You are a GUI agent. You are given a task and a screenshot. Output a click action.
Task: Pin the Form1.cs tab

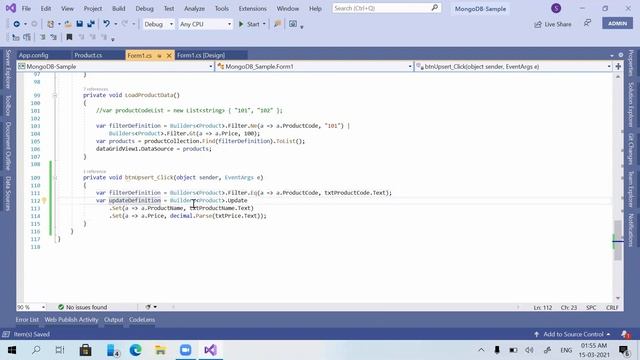(160, 56)
